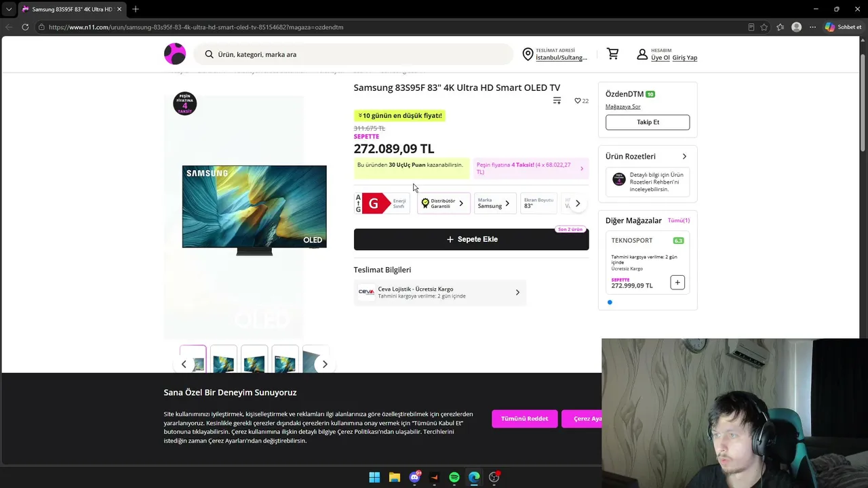Open the shopping cart icon in the header
Screen dimensions: 868x488
613,54
